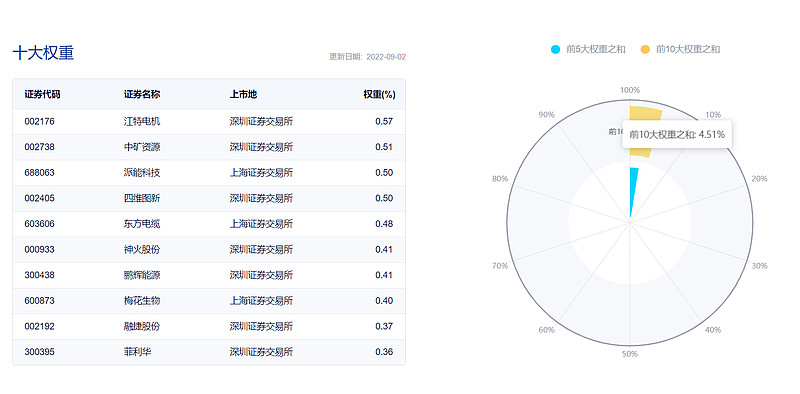Click the 十大权重 section heading
Screen dimensions: 800x394
coord(43,53)
